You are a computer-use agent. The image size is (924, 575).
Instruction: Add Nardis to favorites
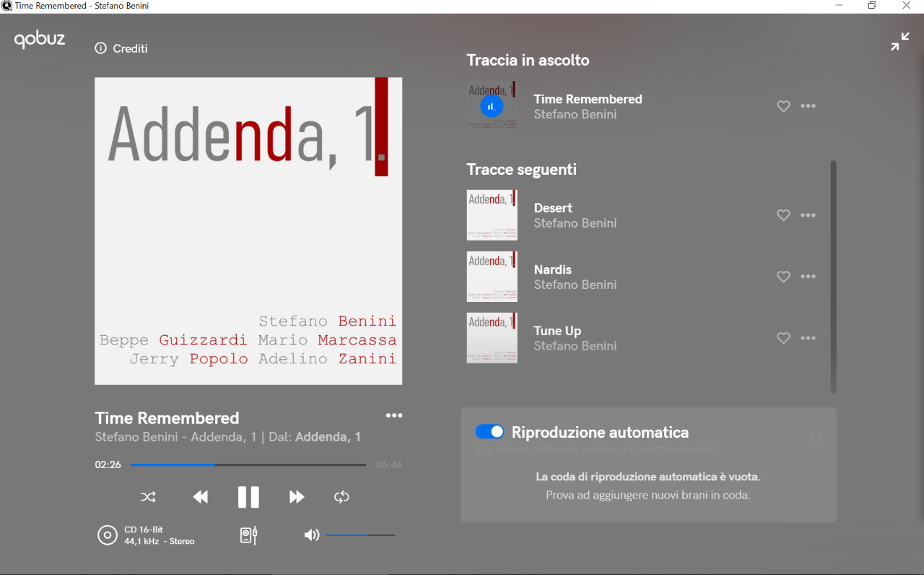pos(783,277)
